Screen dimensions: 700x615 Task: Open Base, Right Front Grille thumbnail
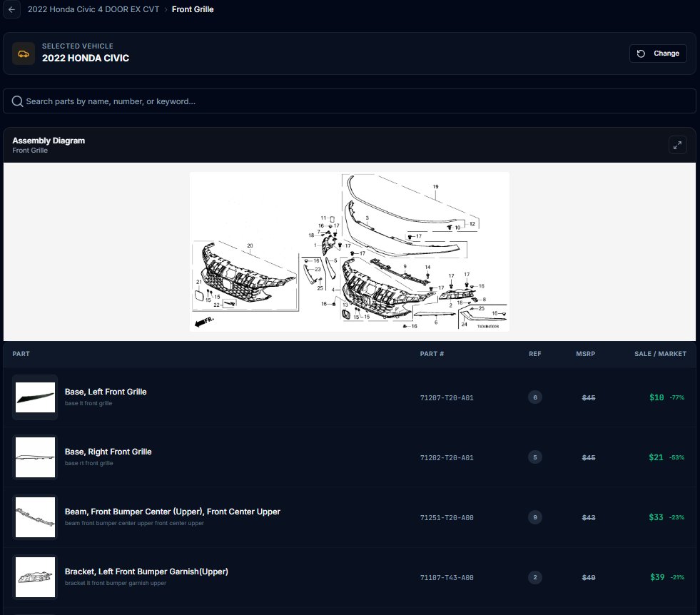(35, 457)
